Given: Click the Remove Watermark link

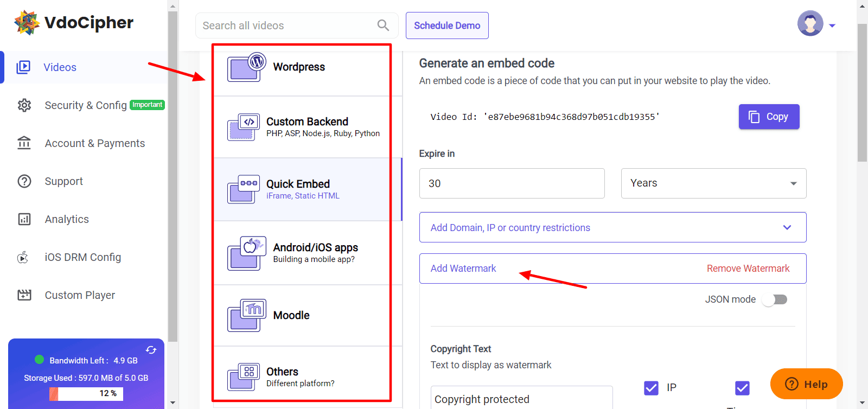Looking at the screenshot, I should 748,269.
